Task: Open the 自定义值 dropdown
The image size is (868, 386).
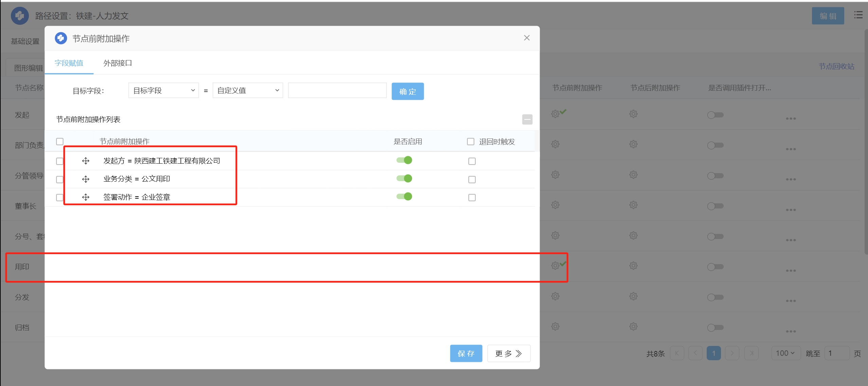Action: (248, 91)
